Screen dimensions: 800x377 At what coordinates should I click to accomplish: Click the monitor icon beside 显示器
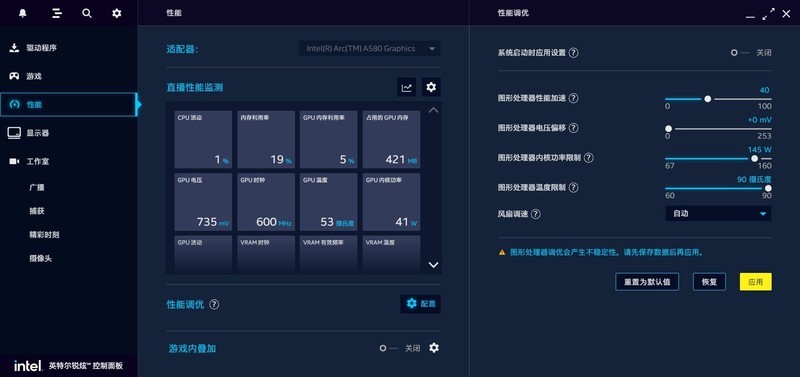[x=14, y=133]
